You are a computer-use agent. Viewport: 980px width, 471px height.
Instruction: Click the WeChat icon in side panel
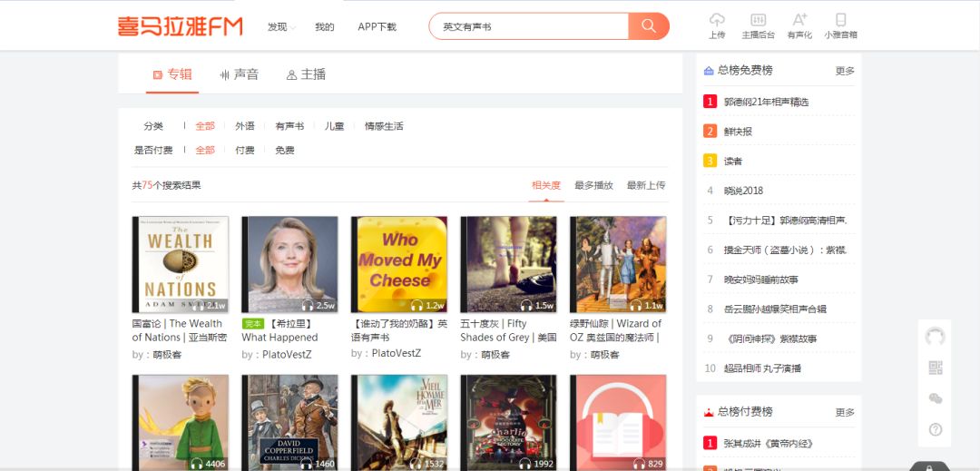pyautogui.click(x=935, y=398)
